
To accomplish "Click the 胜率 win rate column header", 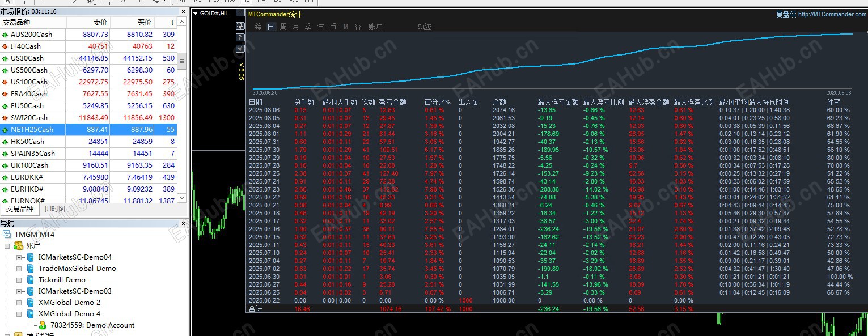I will tap(834, 102).
